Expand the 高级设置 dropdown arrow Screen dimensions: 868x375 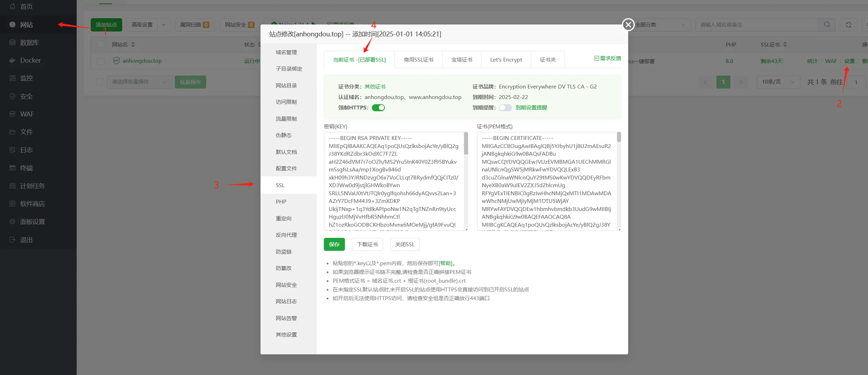(x=164, y=25)
